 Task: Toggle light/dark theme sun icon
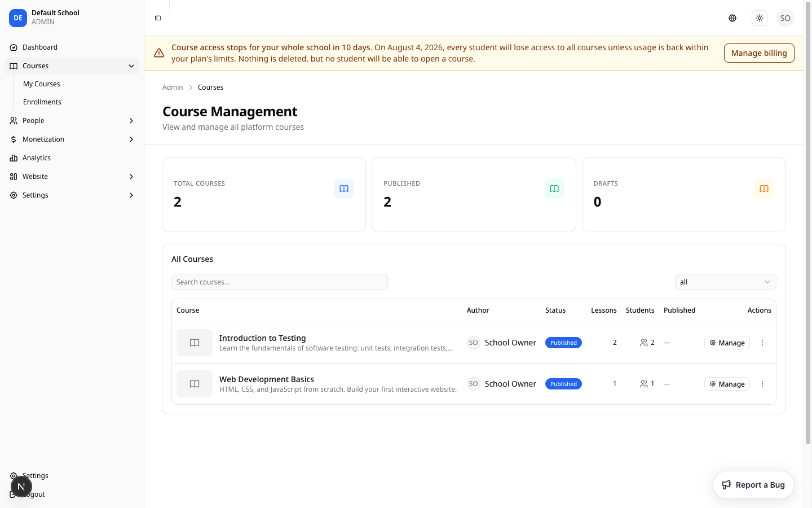pos(760,18)
